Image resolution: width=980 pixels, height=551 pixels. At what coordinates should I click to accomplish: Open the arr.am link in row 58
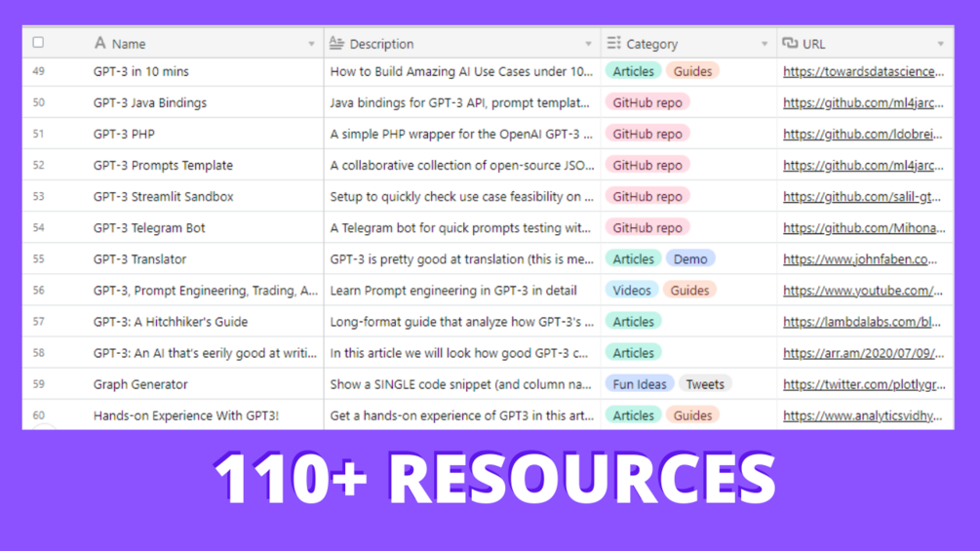(863, 352)
